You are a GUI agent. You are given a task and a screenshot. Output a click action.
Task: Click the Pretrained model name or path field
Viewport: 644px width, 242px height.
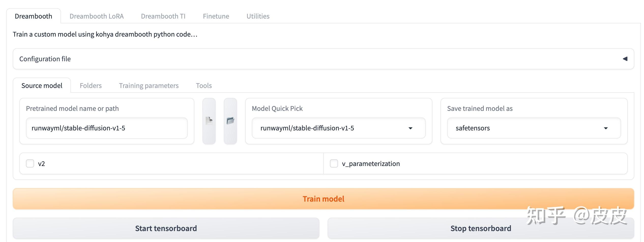tap(107, 128)
